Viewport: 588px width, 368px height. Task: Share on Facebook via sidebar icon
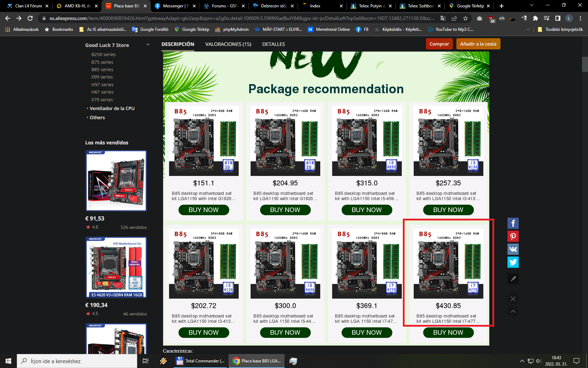click(513, 223)
